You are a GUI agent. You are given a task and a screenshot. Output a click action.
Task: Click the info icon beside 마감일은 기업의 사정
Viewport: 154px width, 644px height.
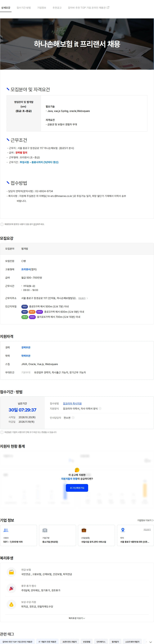[x=2, y=432]
